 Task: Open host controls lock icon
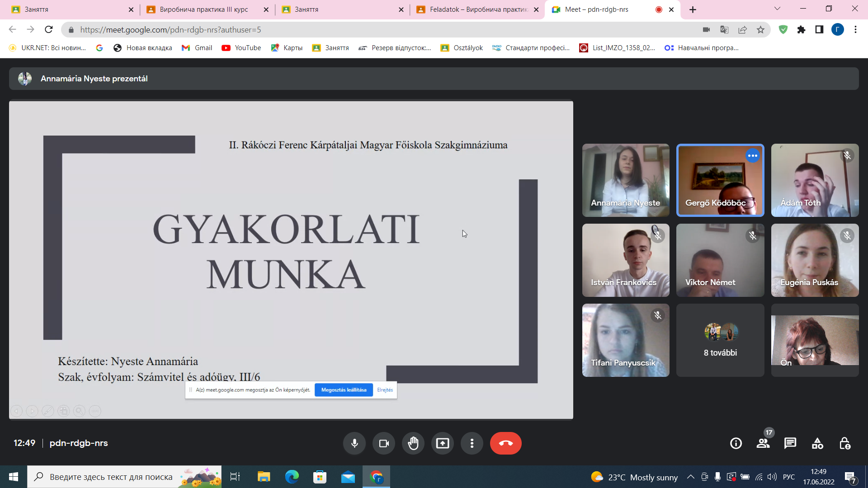844,443
